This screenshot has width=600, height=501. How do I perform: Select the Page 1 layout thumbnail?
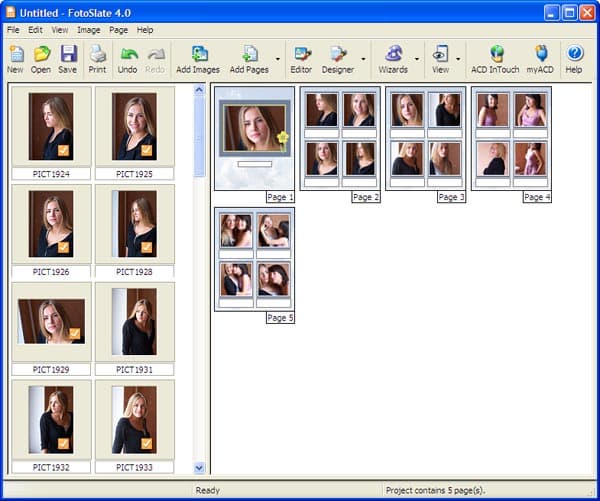click(x=254, y=138)
